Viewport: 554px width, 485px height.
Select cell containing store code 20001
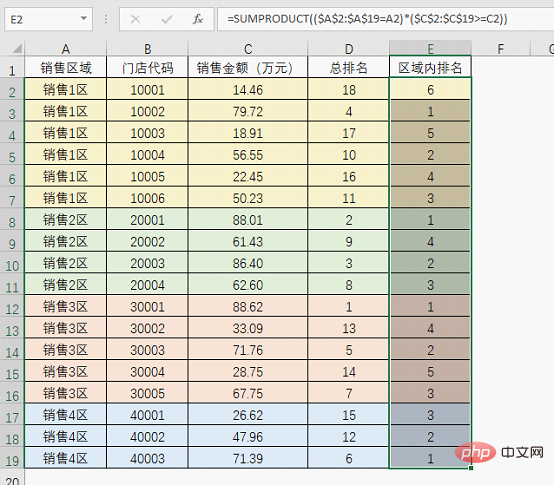coord(147,220)
